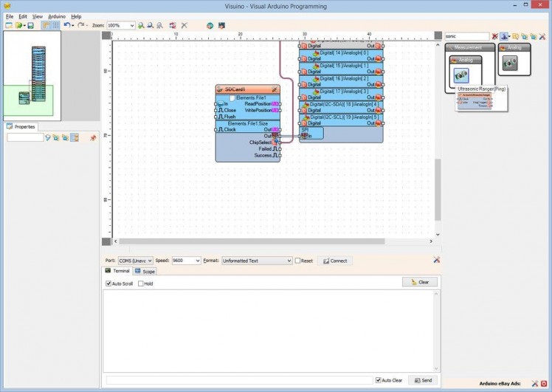Select the Ultrasonic Ranger component in Measurement palette

point(462,75)
